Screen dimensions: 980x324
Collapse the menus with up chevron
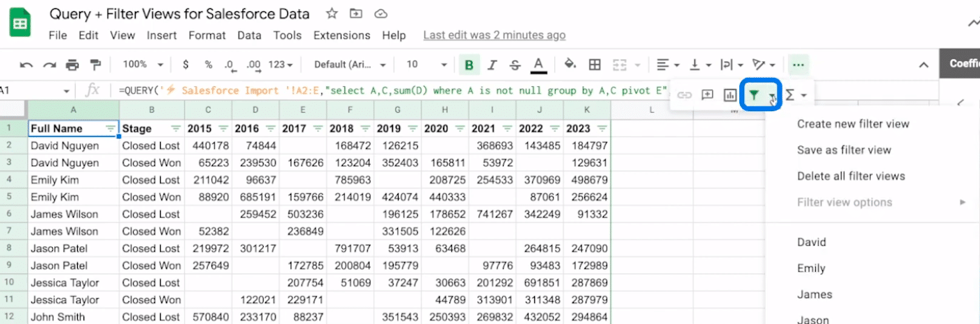point(924,65)
